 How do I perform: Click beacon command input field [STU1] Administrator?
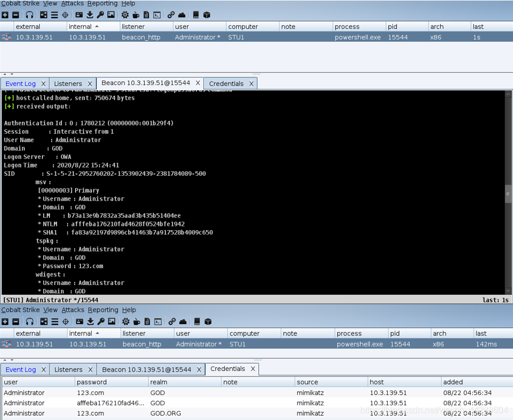point(257,300)
